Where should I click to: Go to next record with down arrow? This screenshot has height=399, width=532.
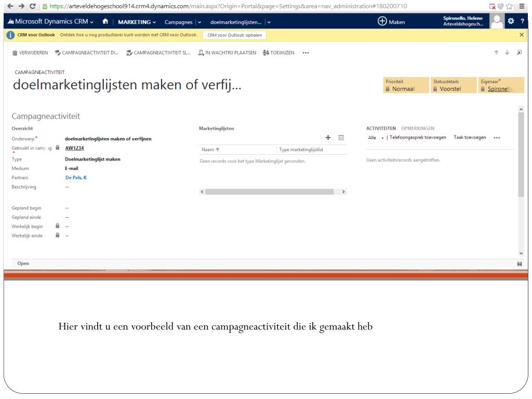(507, 52)
